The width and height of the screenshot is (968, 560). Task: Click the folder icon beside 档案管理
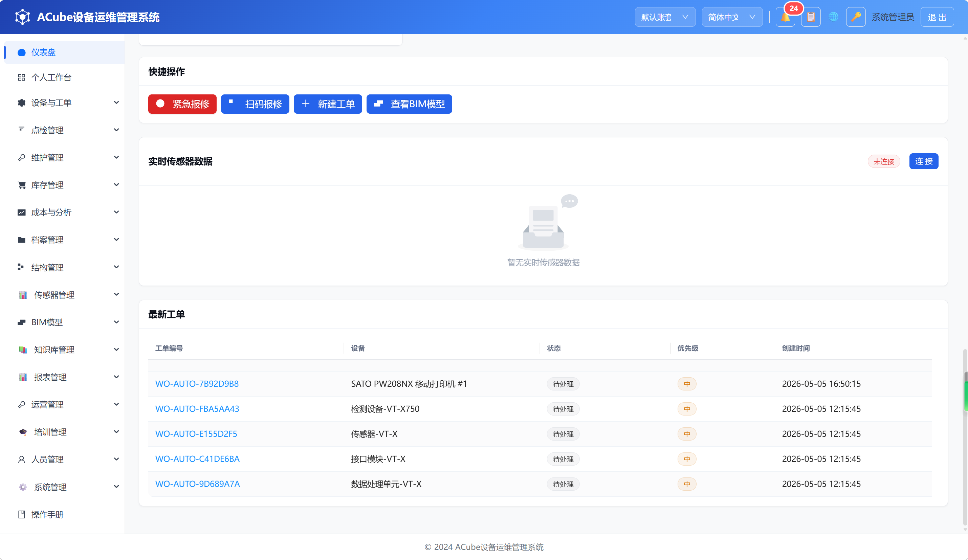22,240
